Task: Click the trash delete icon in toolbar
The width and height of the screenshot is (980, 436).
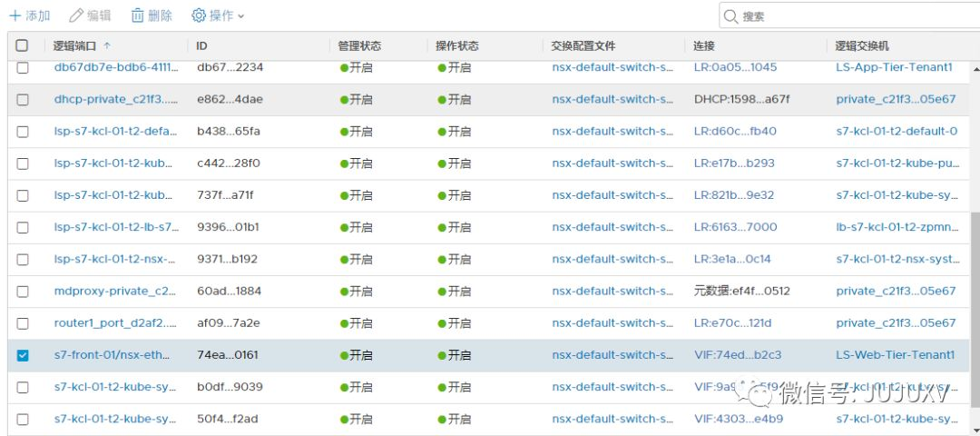Action: (137, 15)
